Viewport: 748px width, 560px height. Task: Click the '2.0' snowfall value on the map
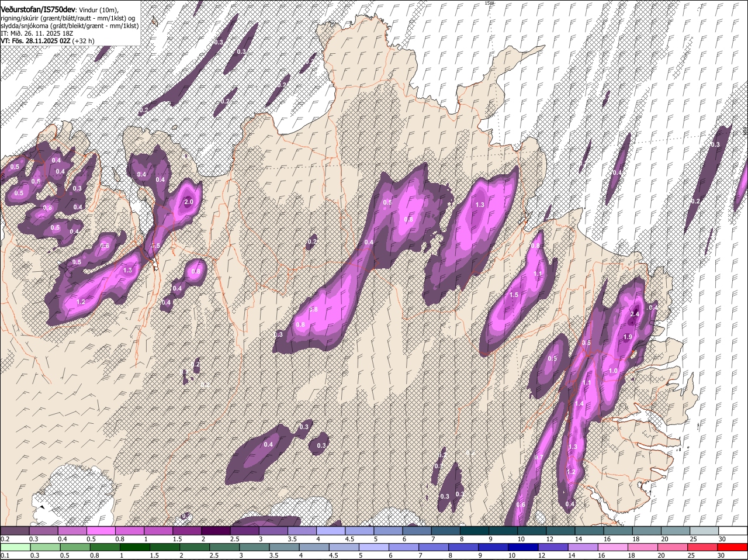point(189,202)
